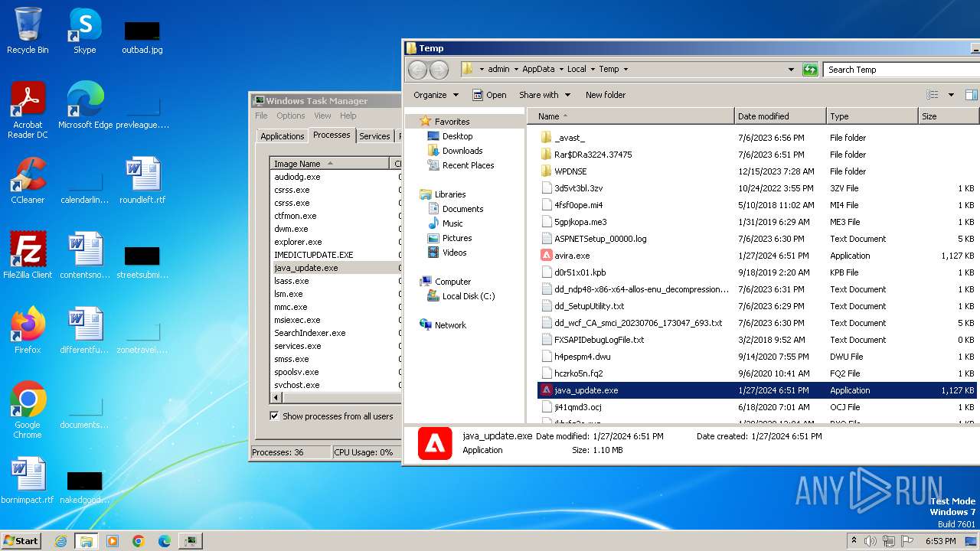Image resolution: width=980 pixels, height=551 pixels.
Task: Open Local Disk (C:) in sidebar
Action: click(469, 296)
